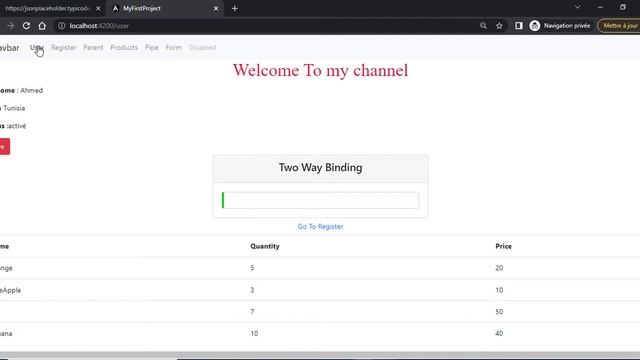640x360 pixels.
Task: Click the horizontal scrollbar at page bottom
Action: tap(320, 356)
